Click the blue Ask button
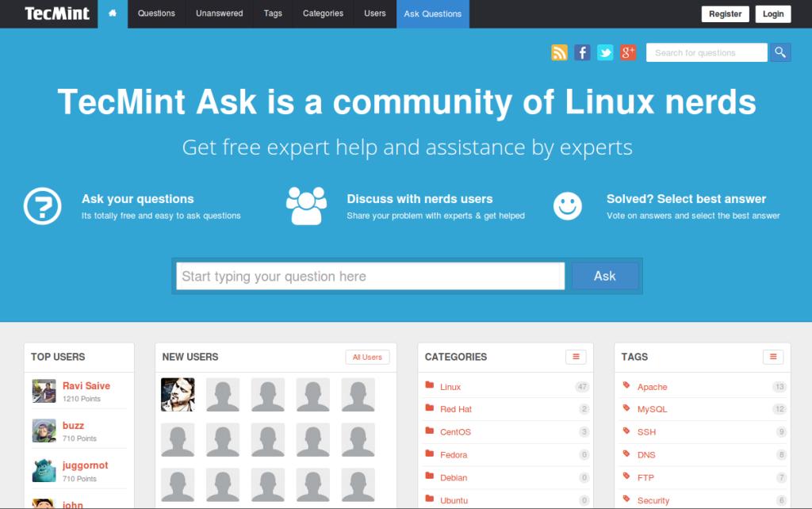Viewport: 812px width, 509px height. (605, 276)
